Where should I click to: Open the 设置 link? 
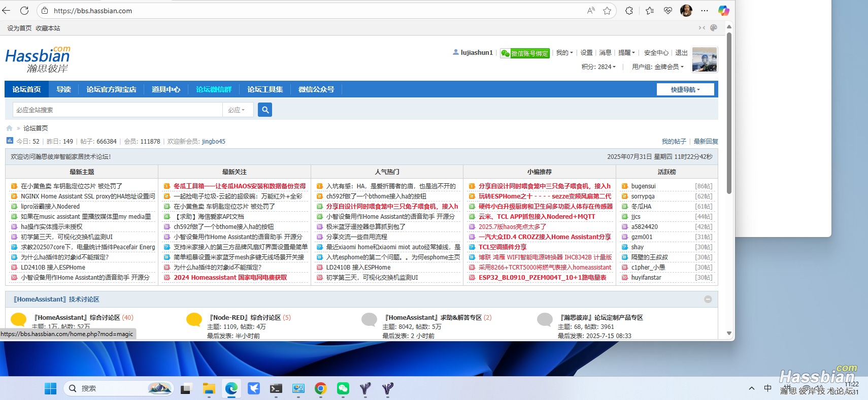coord(586,53)
